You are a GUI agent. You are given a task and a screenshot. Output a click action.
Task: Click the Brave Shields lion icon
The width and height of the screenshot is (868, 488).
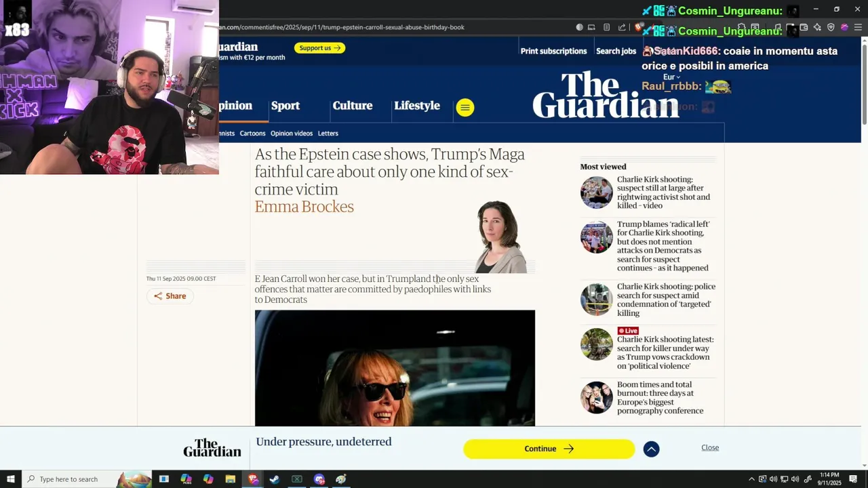637,27
